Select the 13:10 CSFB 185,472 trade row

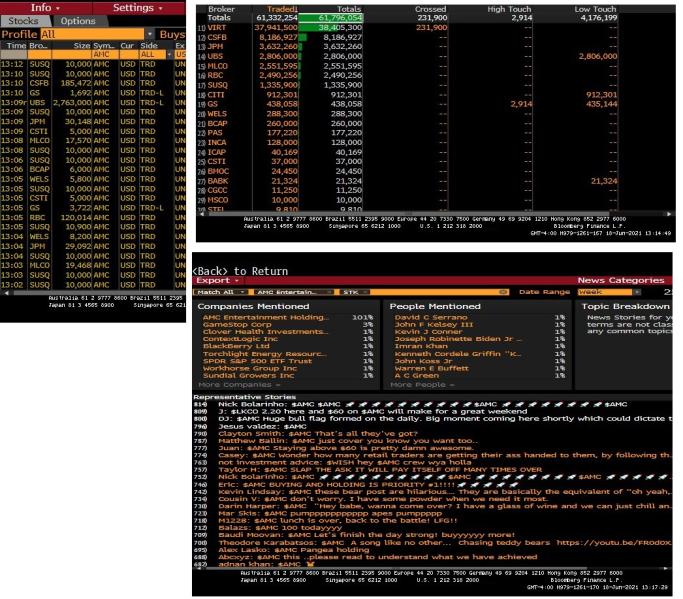pos(93,83)
